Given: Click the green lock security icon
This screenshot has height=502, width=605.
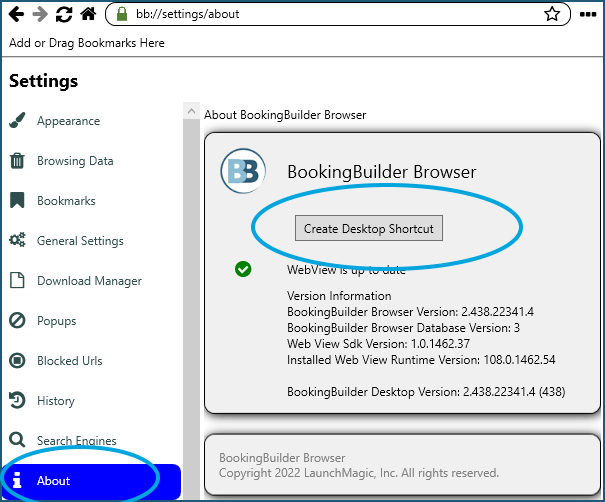Looking at the screenshot, I should point(122,15).
